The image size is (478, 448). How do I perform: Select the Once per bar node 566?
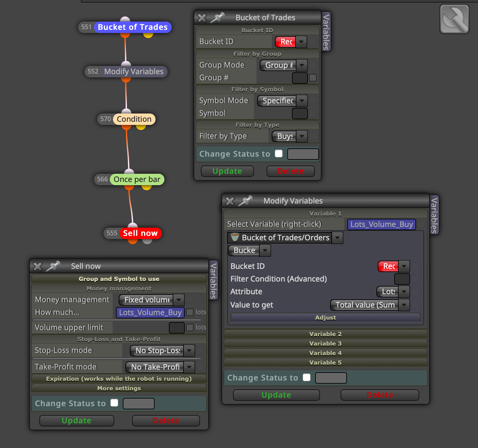pos(129,179)
